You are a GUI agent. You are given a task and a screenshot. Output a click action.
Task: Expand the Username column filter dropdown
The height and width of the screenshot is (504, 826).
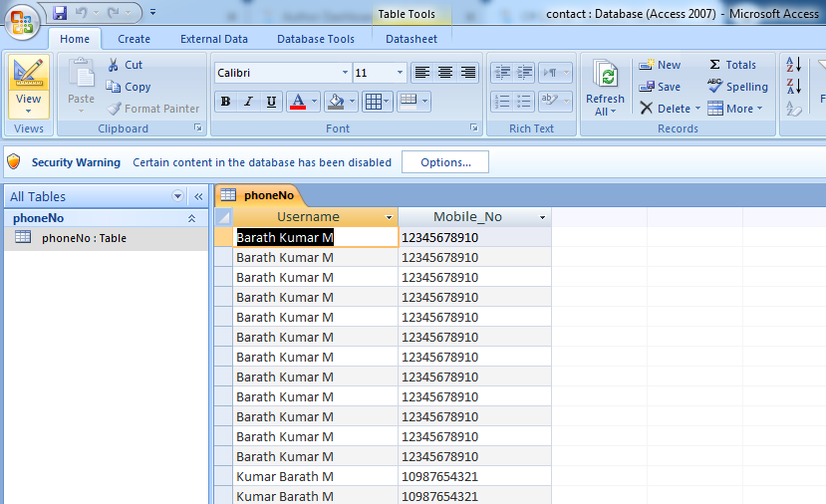(389, 217)
